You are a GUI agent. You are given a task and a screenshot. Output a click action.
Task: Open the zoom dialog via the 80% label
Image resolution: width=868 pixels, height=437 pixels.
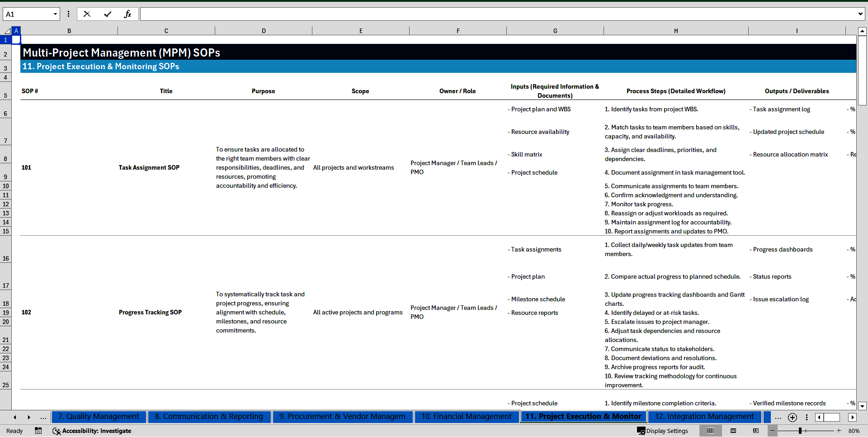[x=854, y=431]
